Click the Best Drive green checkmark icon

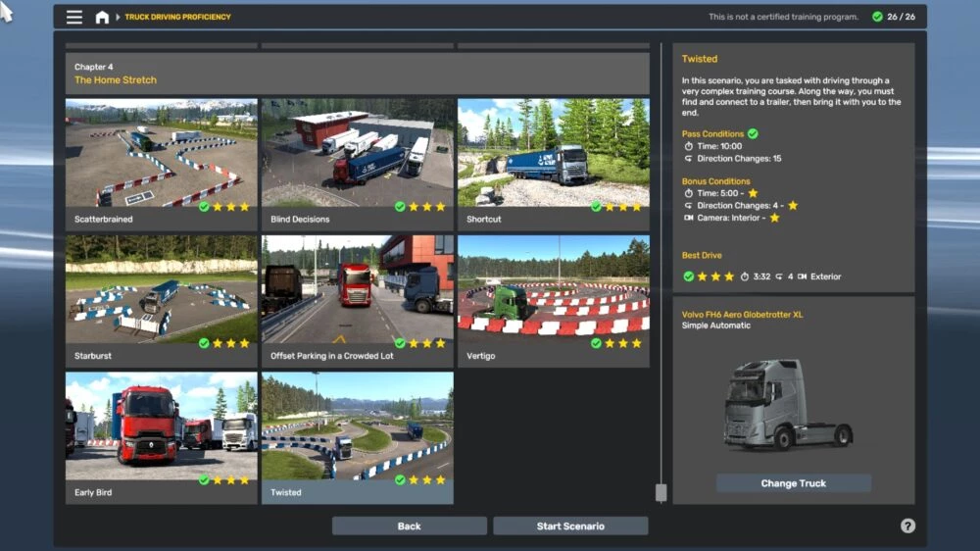click(x=688, y=276)
